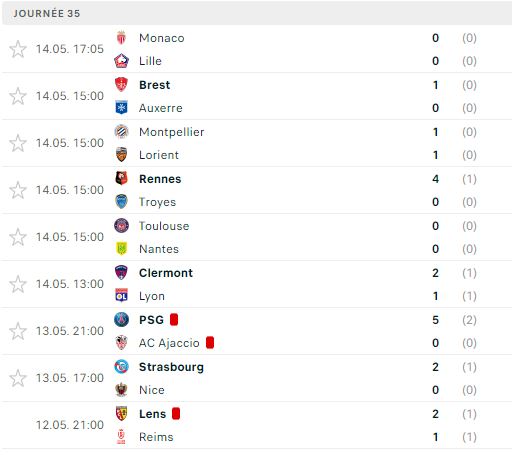The height and width of the screenshot is (455, 512).
Task: Click the Monaco club crest
Action: tap(121, 38)
